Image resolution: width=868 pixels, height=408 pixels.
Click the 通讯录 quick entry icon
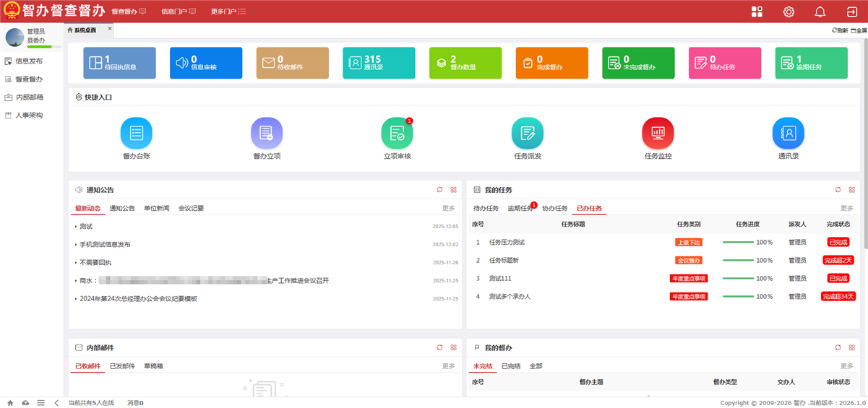click(788, 133)
